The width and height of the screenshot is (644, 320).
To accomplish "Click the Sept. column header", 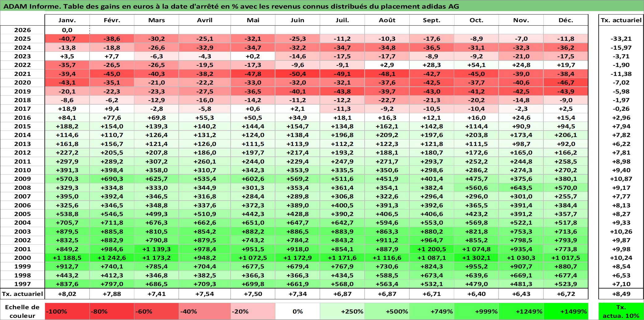I will (432, 20).
